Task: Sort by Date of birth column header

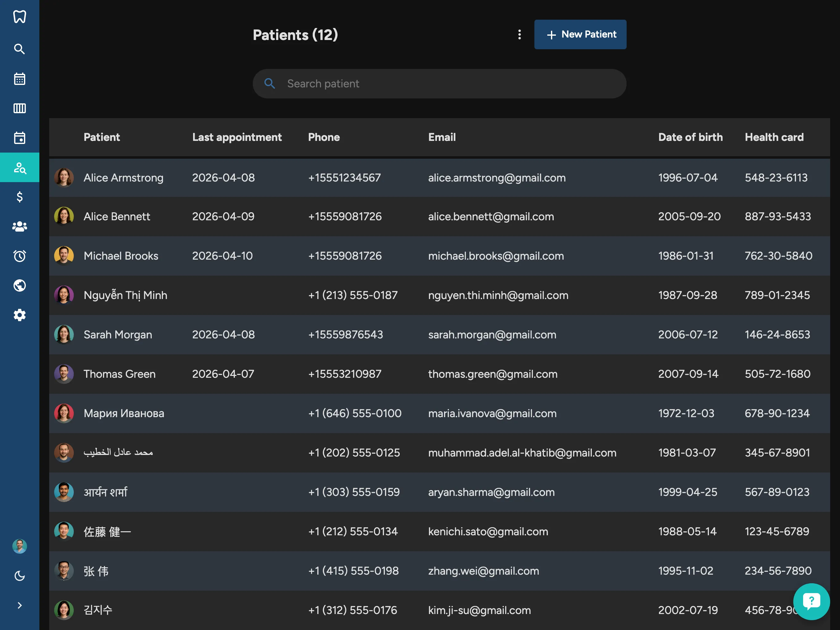Action: coord(690,137)
